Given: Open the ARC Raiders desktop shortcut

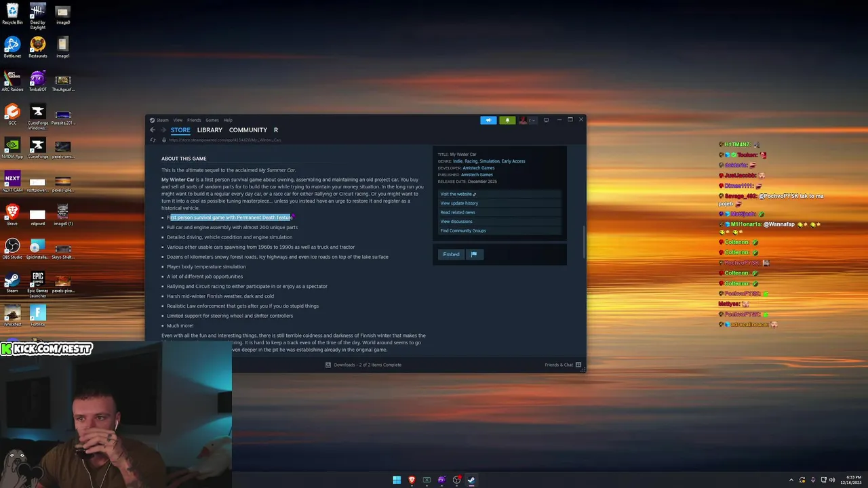Looking at the screenshot, I should pos(12,81).
